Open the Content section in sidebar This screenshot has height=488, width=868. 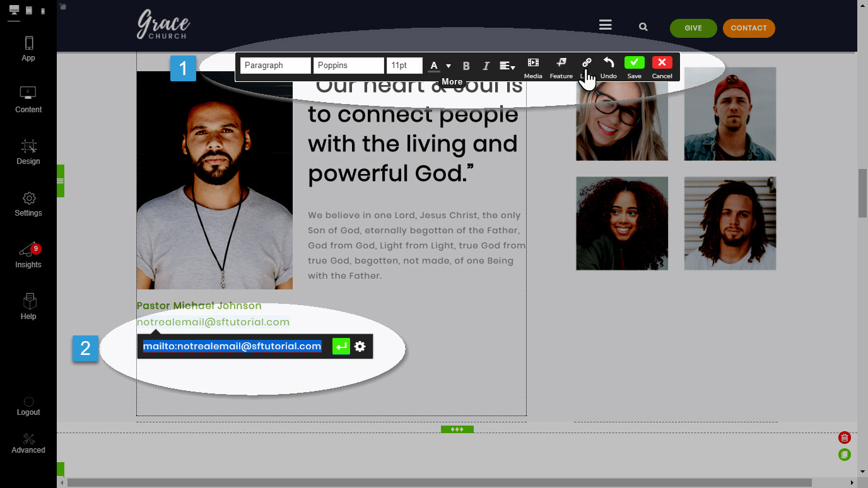pos(28,100)
